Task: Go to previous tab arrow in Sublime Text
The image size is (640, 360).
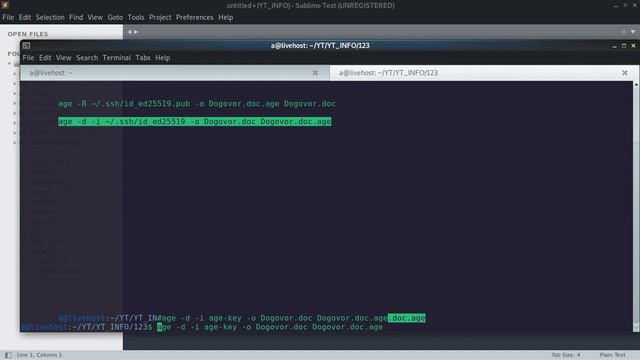Action: [x=130, y=32]
